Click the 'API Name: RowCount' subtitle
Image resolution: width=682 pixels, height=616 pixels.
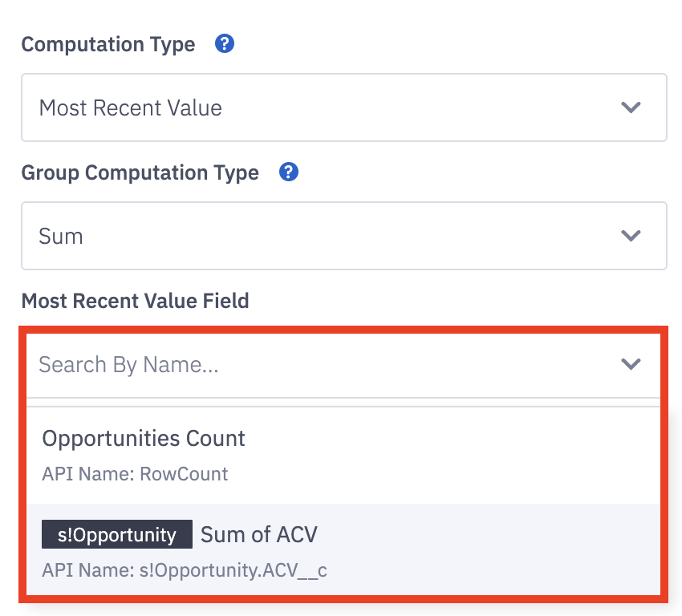coord(135,474)
